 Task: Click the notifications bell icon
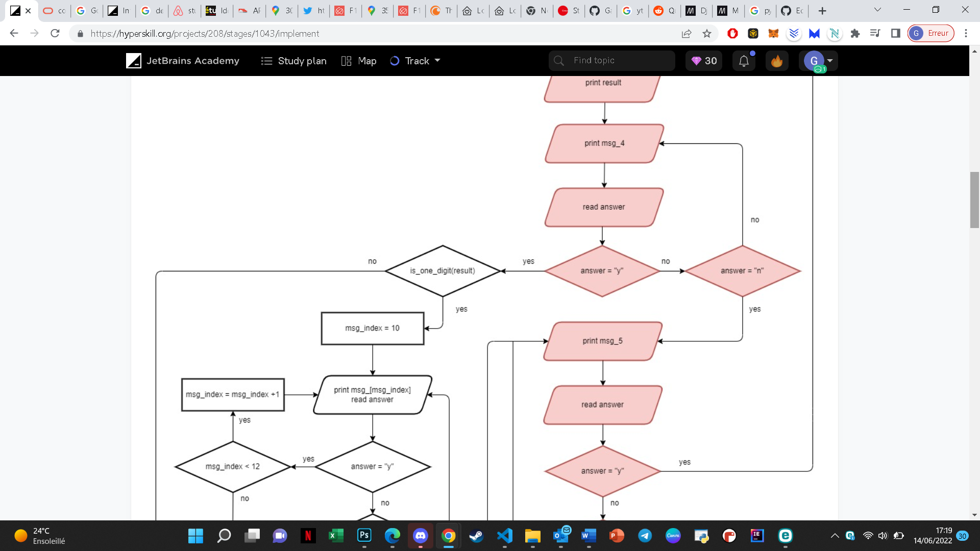(x=744, y=61)
